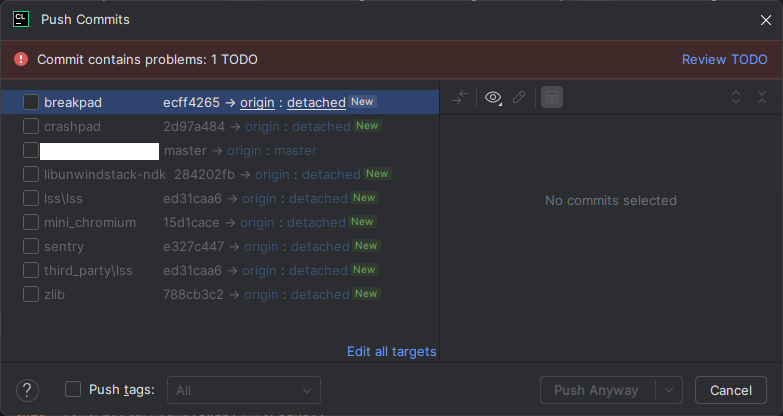Click the detached target link for breakpad
This screenshot has height=416, width=783.
(x=316, y=102)
